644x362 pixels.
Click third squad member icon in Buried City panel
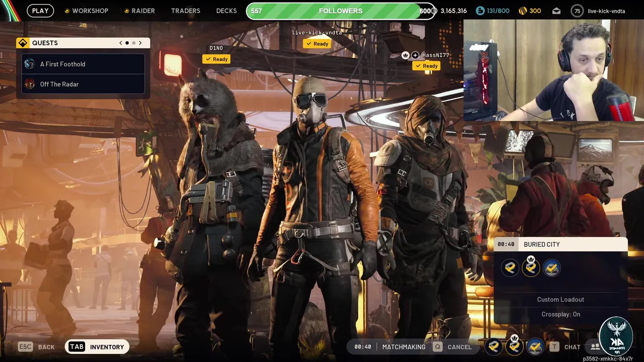pos(551,268)
